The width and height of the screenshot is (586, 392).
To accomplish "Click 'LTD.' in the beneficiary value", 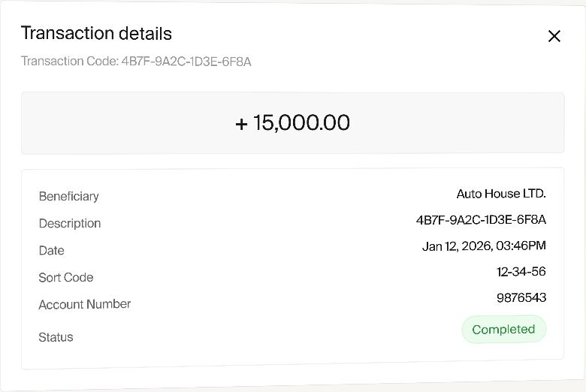I will tap(534, 194).
